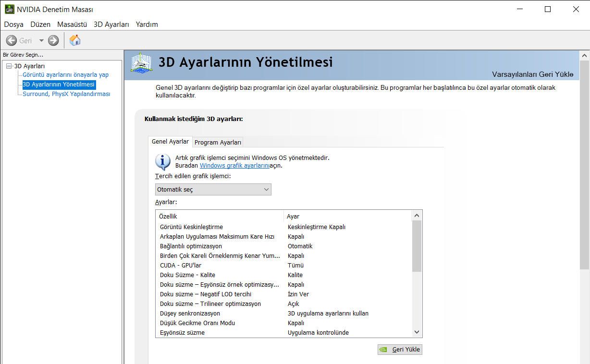Select Birden Çok Kareli Örneklenmiş Kenar row
This screenshot has width=590, height=364.
coord(284,255)
